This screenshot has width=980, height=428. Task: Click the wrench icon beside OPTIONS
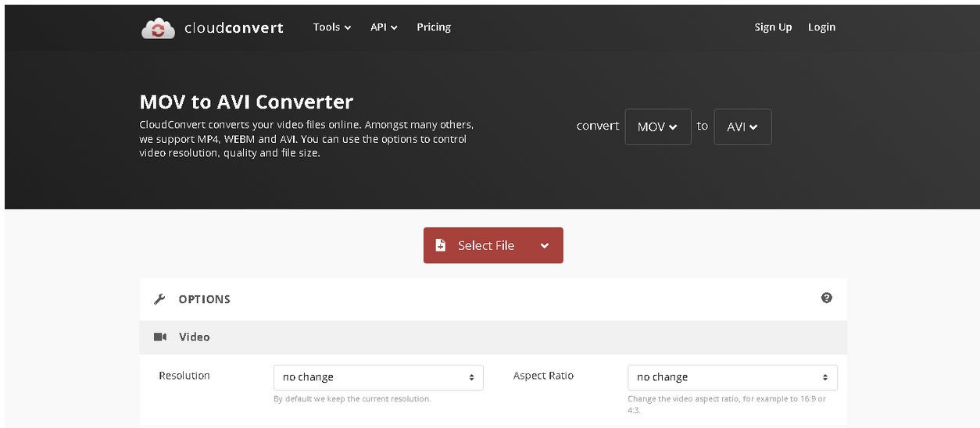(x=160, y=299)
